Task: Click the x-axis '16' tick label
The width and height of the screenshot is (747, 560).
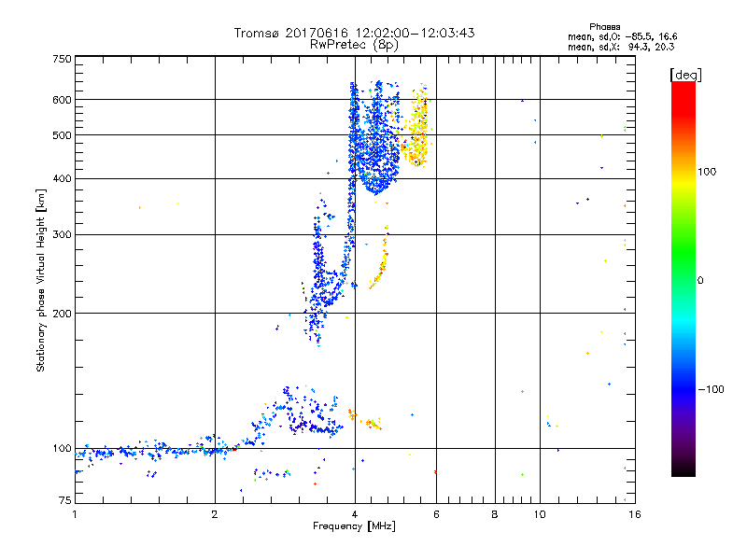Action: (635, 514)
